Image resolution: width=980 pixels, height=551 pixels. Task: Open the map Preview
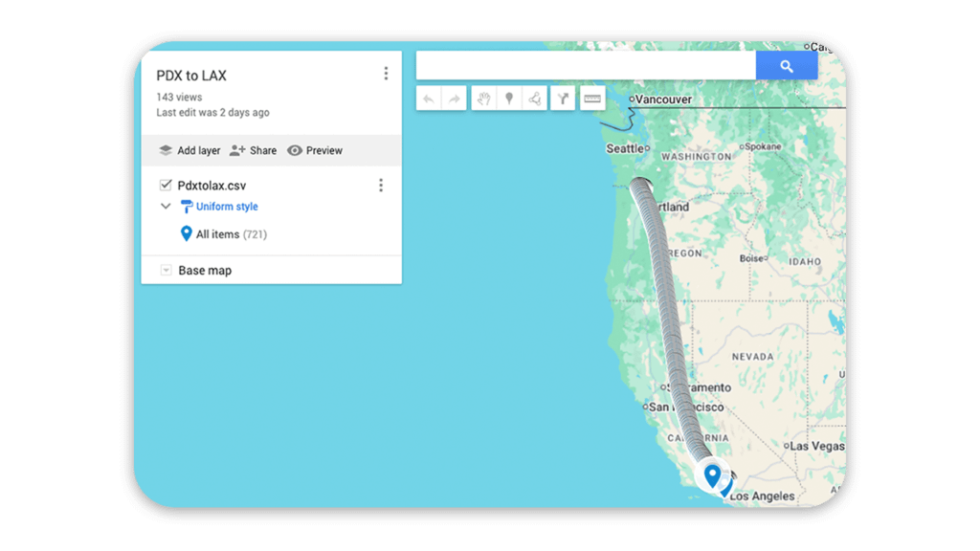315,150
